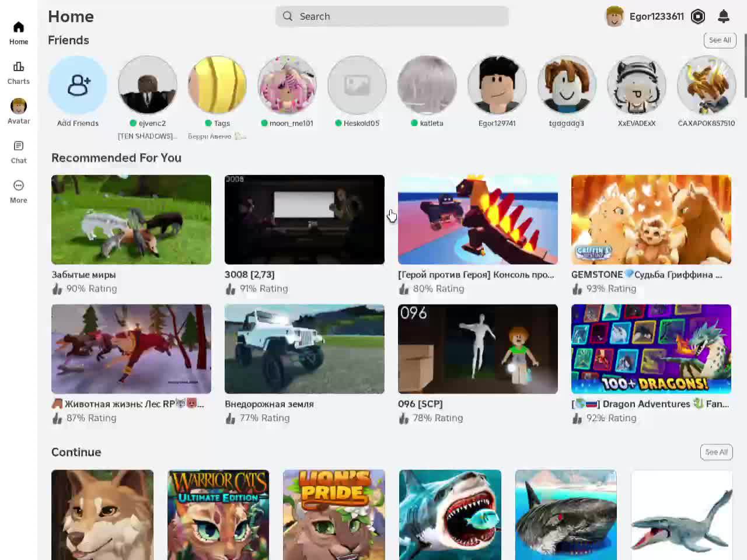Click the Внедорожная земля title text

pyautogui.click(x=269, y=404)
